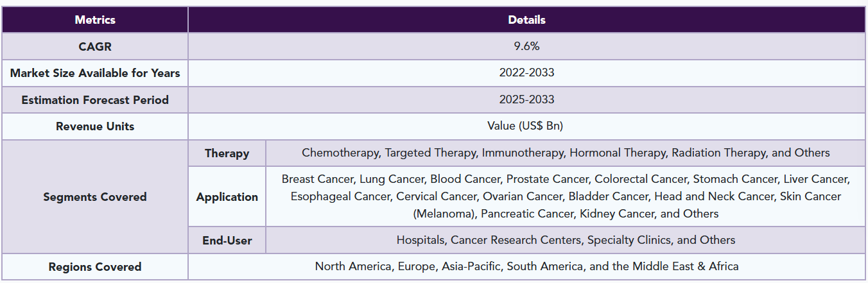Select the CAGR row label
This screenshot has height=283, width=868.
tap(95, 46)
